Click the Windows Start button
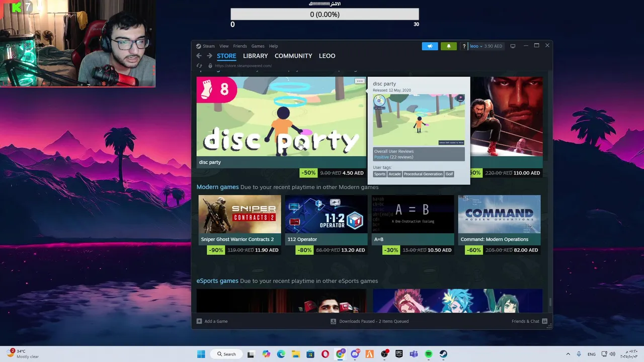 [201, 354]
